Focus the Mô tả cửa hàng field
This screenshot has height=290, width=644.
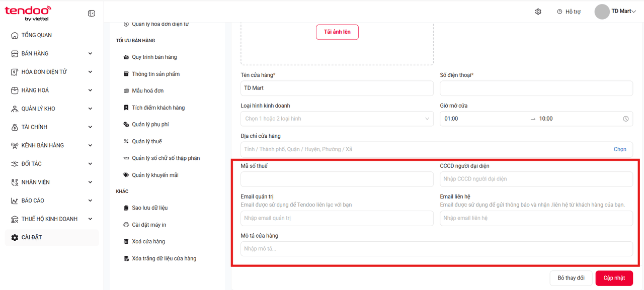coord(437,249)
